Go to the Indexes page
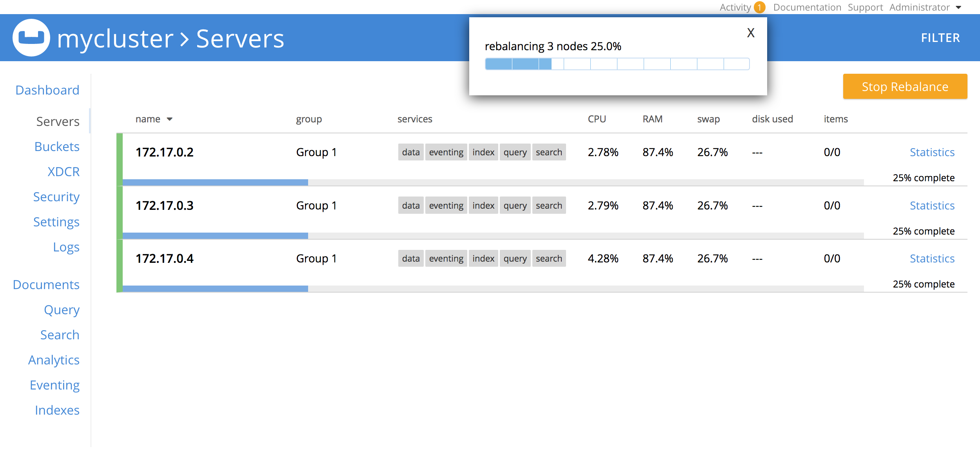The width and height of the screenshot is (980, 455). click(x=57, y=410)
